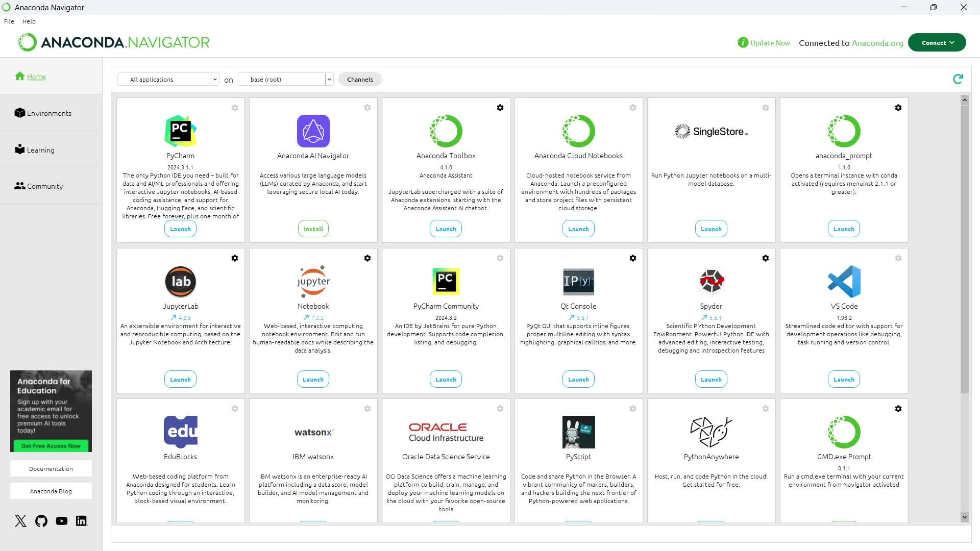Screen dimensions: 980x551
Task: Click the Spyder app icon
Action: (x=712, y=282)
